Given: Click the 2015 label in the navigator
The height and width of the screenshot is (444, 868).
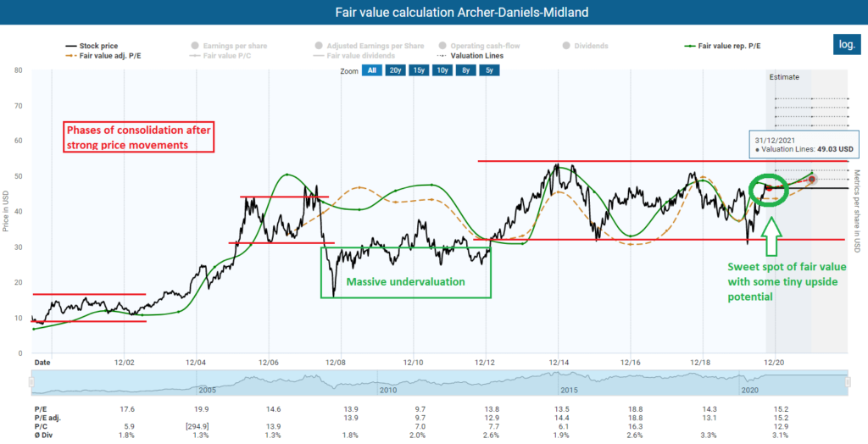Looking at the screenshot, I should click(569, 391).
